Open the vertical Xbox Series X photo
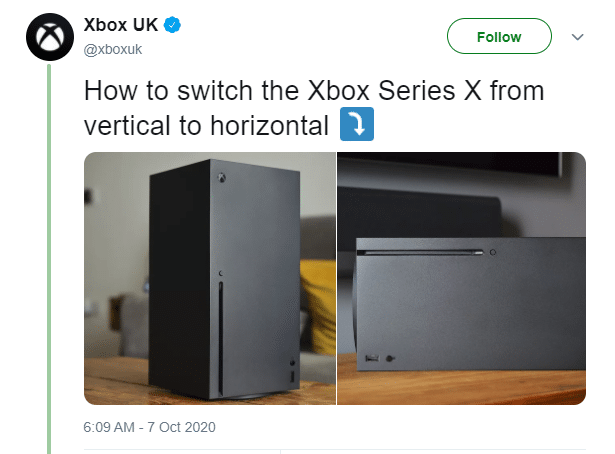This screenshot has width=615, height=454. point(210,278)
